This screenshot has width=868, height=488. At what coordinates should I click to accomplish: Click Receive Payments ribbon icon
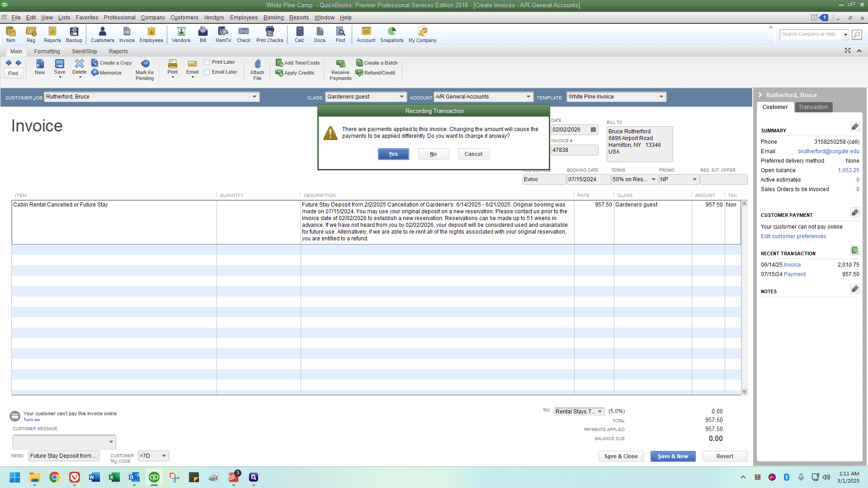point(340,70)
